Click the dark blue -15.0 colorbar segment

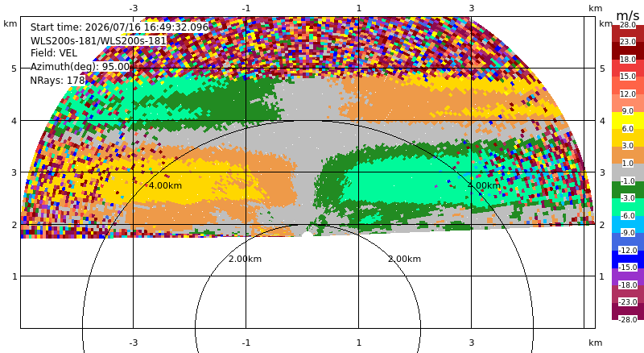pos(628,259)
